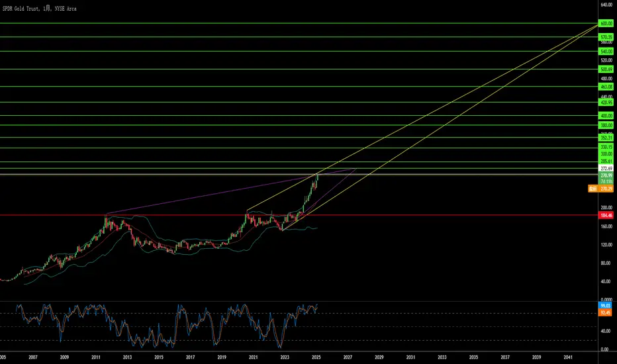Select the 540.00 horizontal line label
The image size is (617, 364).
606,51
